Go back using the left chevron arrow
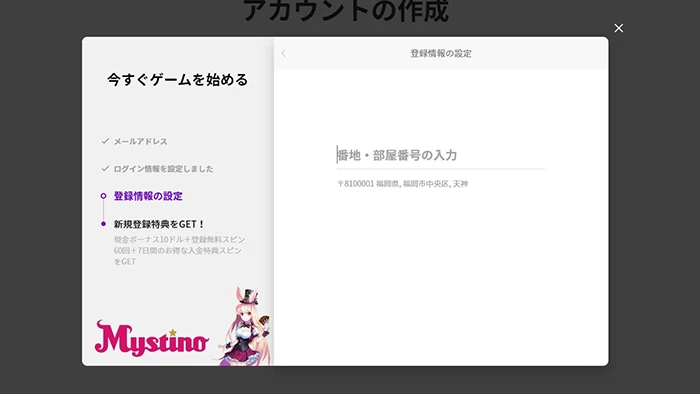700x394 pixels. pos(283,54)
